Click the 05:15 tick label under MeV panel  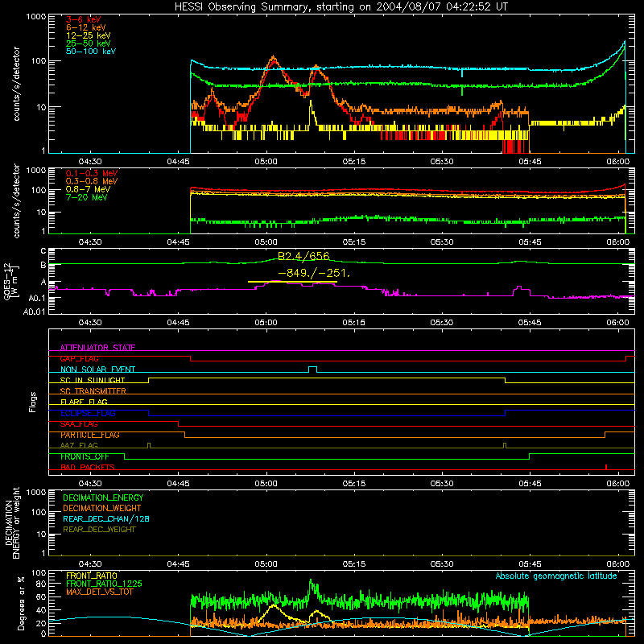tap(354, 242)
